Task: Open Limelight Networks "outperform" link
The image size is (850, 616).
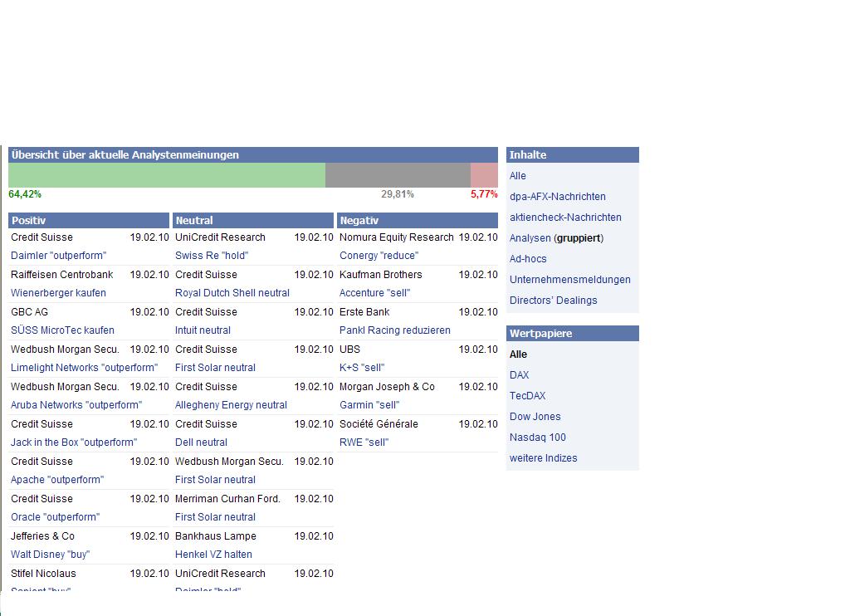Action: 85,368
